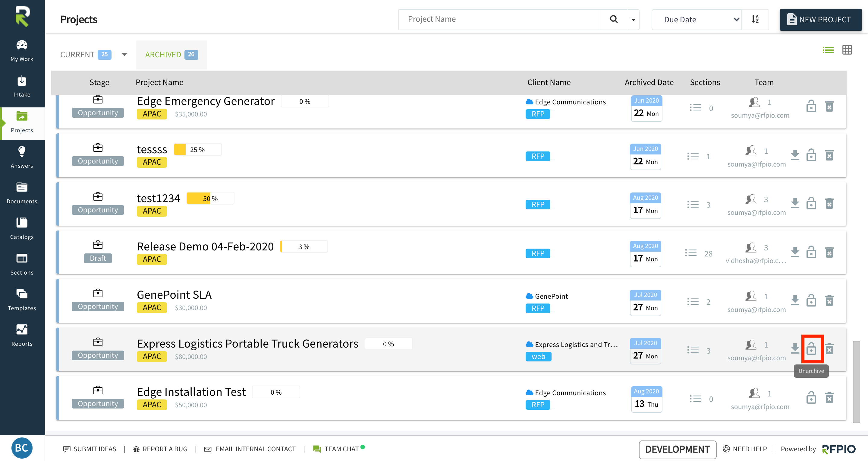Unarchive Release Demo 04-Feb-2020 project
Screen dimensions: 868x461
pos(811,252)
